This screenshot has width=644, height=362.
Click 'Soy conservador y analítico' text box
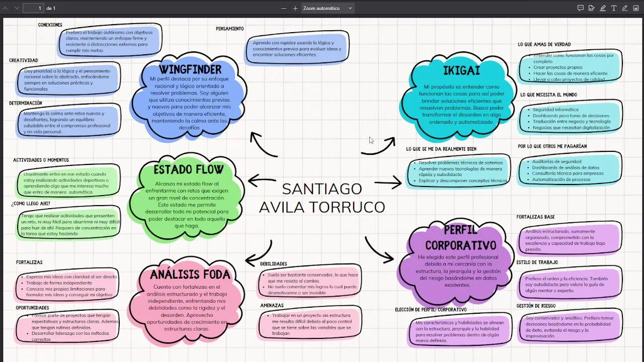(x=571, y=327)
